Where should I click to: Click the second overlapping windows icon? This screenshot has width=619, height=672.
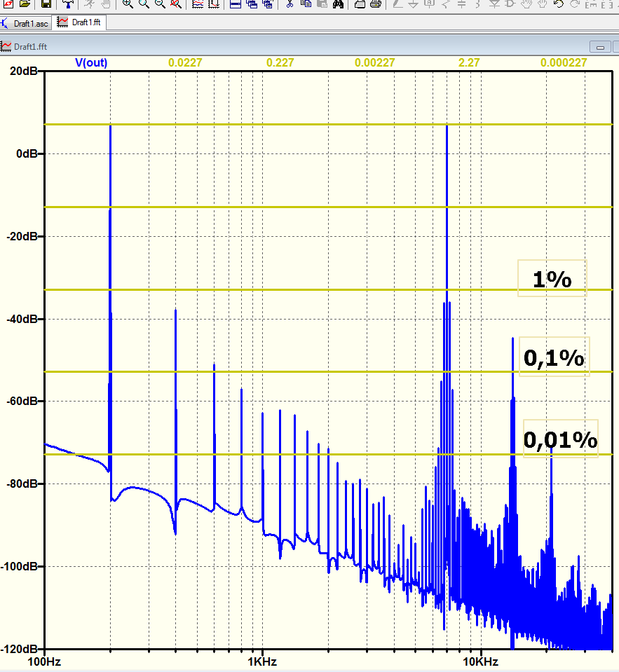point(268,4)
